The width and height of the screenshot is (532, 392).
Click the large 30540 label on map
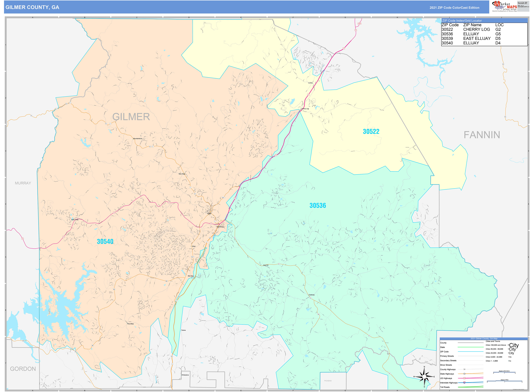point(105,242)
